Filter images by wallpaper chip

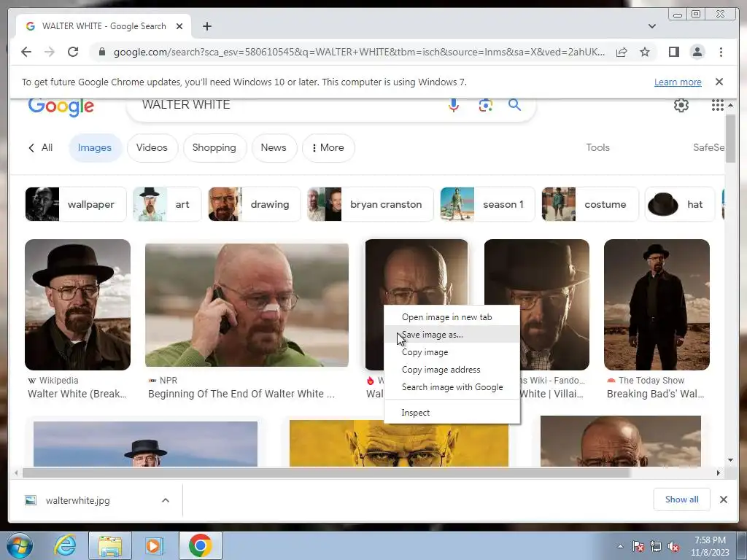[x=76, y=204]
